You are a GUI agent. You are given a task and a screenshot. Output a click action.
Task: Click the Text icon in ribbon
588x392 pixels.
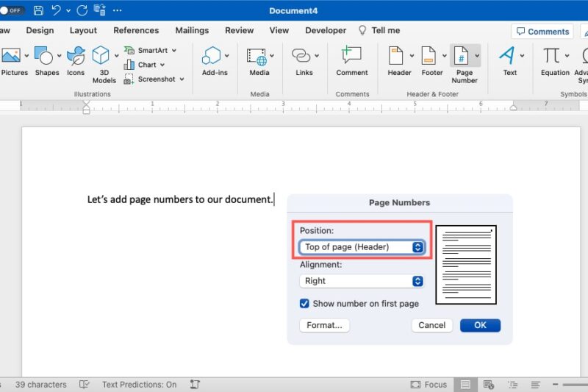[x=506, y=55]
